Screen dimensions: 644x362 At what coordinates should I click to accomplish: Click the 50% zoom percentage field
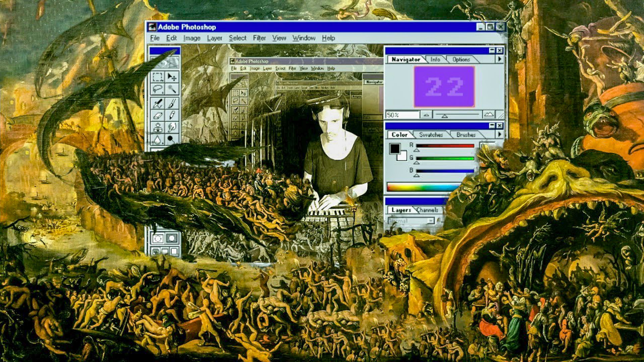(402, 115)
